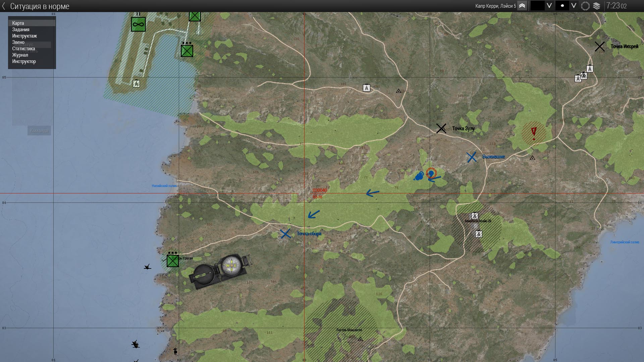
Task: Click the blue X marker at Точка сбора
Action: [285, 234]
